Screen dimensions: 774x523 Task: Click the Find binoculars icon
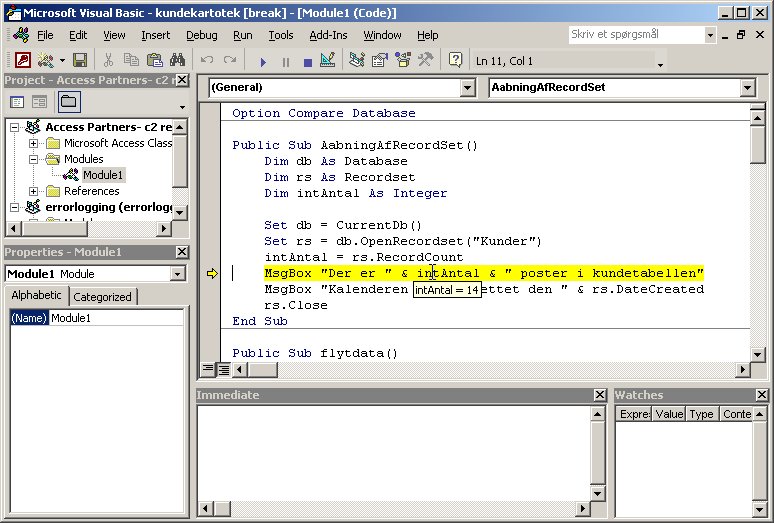click(x=177, y=60)
